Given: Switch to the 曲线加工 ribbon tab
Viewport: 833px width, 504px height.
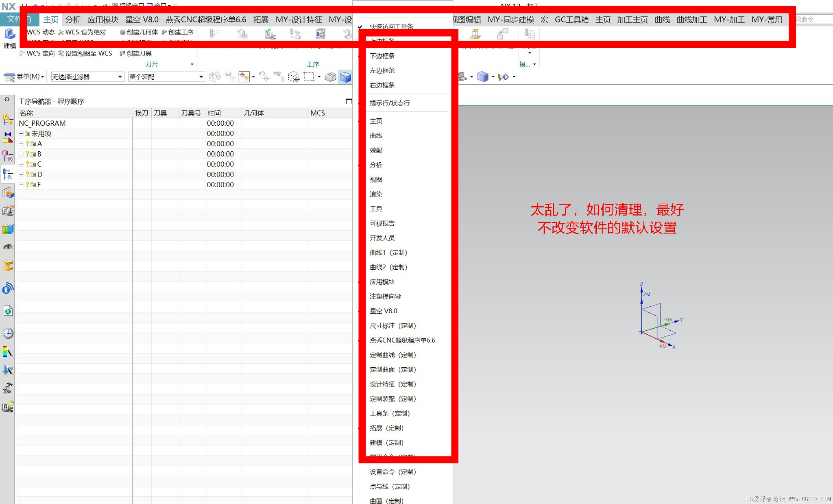Looking at the screenshot, I should tap(692, 20).
